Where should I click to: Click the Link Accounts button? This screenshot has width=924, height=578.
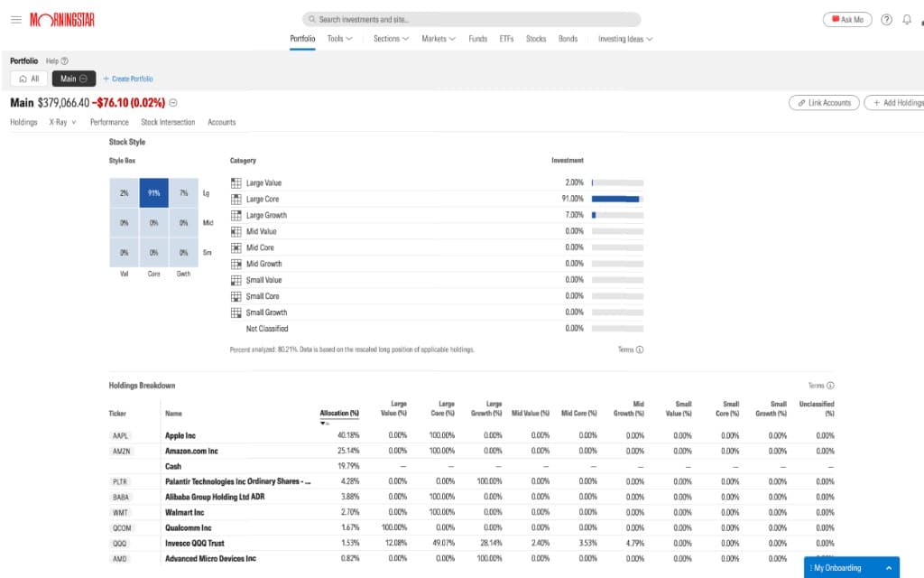click(x=824, y=103)
